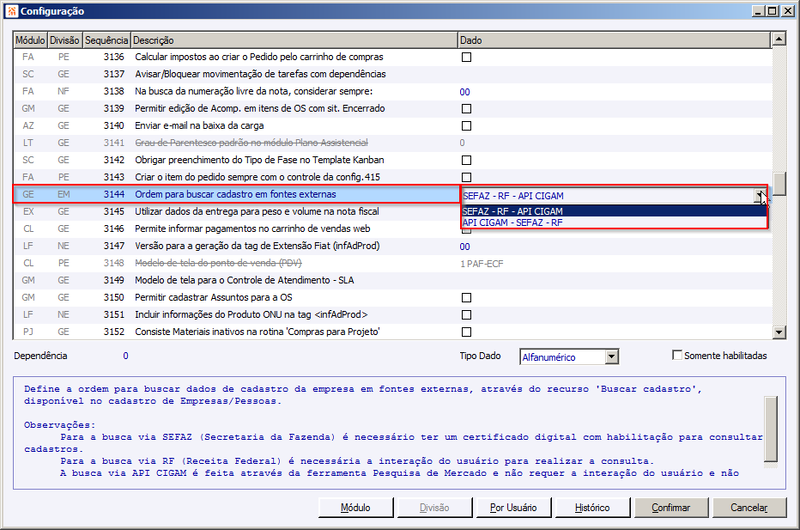Image resolution: width=800 pixels, height=530 pixels.
Task: Click the Descrição column header
Action: 294,40
